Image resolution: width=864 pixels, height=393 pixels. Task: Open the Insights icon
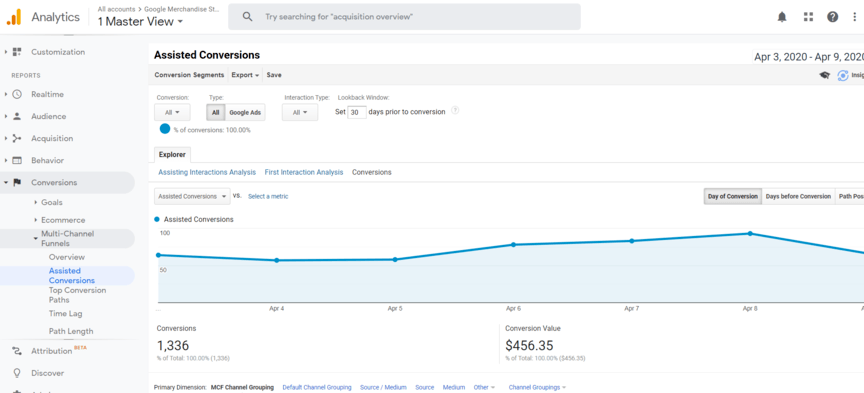point(843,76)
